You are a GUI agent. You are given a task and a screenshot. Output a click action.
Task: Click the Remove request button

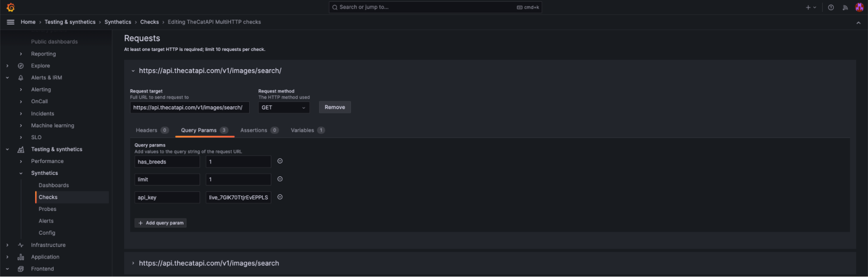pyautogui.click(x=335, y=107)
